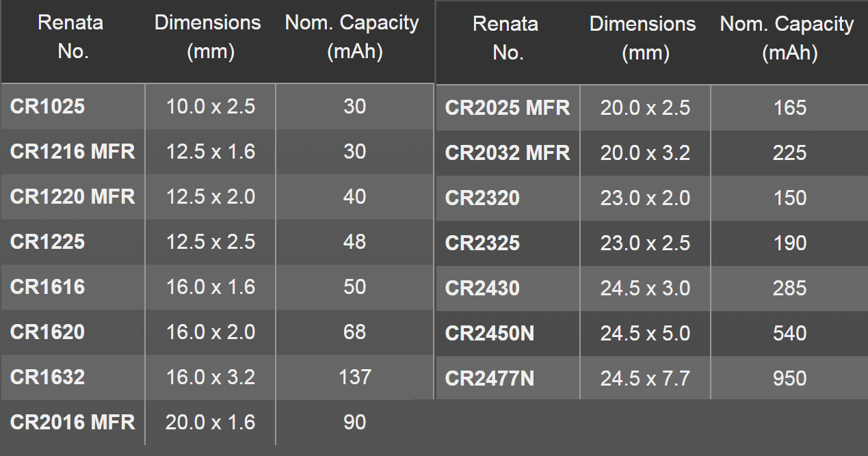Click the 90 mAh capacity value
Screen dimensions: 868x456
[355, 423]
